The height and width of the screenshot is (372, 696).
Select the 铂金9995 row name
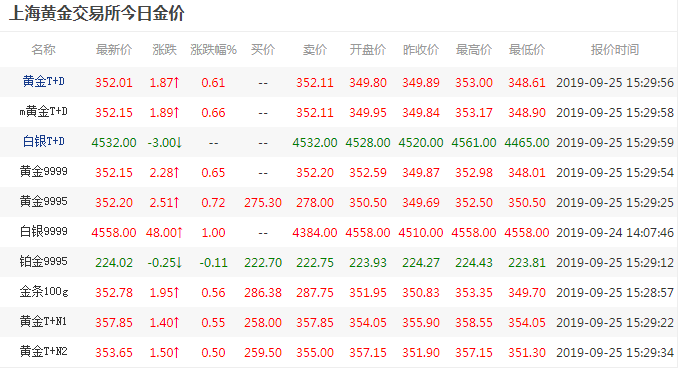point(44,261)
